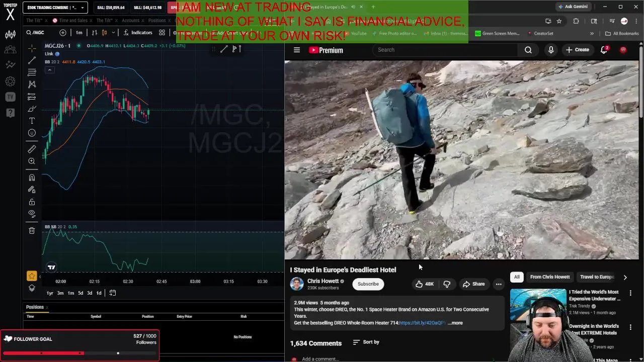Open the help question mark in sidebar
This screenshot has width=644, height=362.
(10, 113)
